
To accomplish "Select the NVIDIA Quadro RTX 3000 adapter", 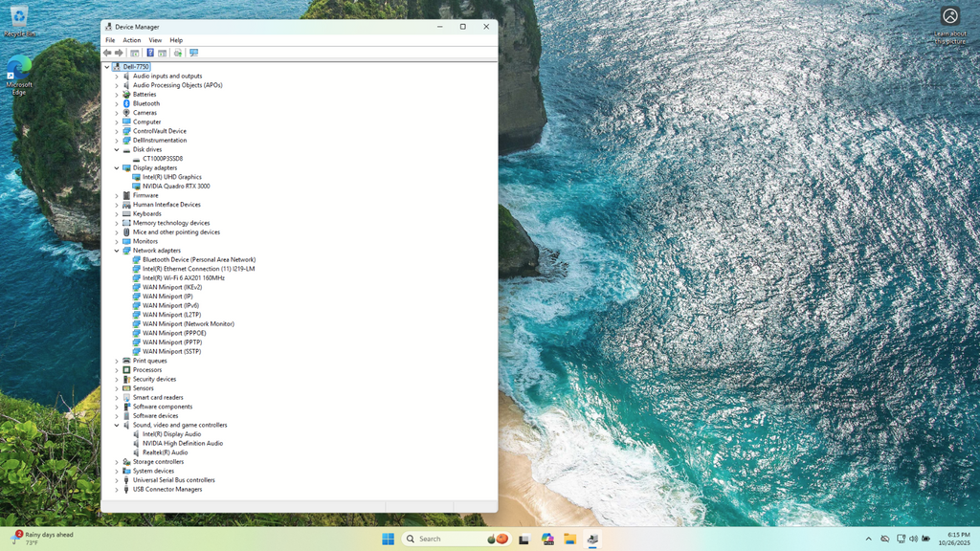I will coord(176,187).
